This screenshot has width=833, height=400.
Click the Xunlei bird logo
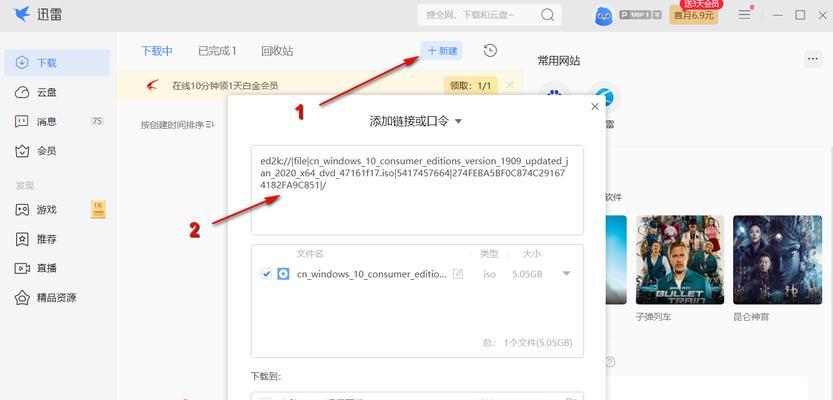click(x=22, y=14)
